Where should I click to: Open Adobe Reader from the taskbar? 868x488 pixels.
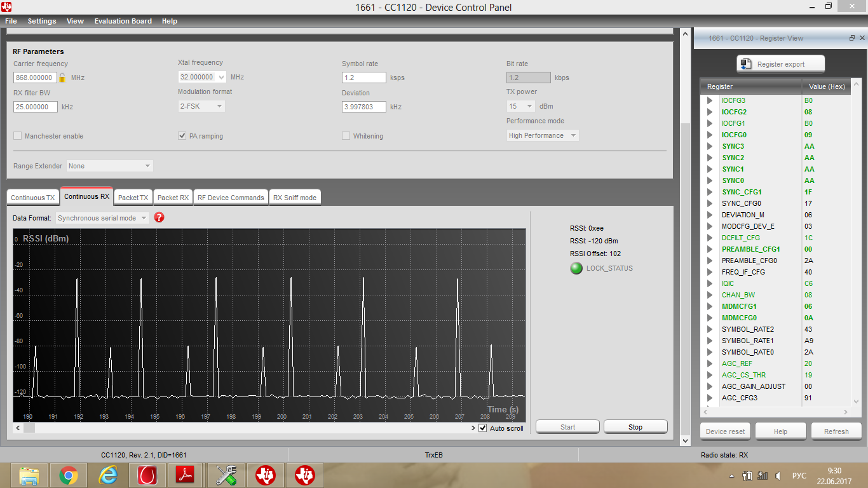point(187,475)
